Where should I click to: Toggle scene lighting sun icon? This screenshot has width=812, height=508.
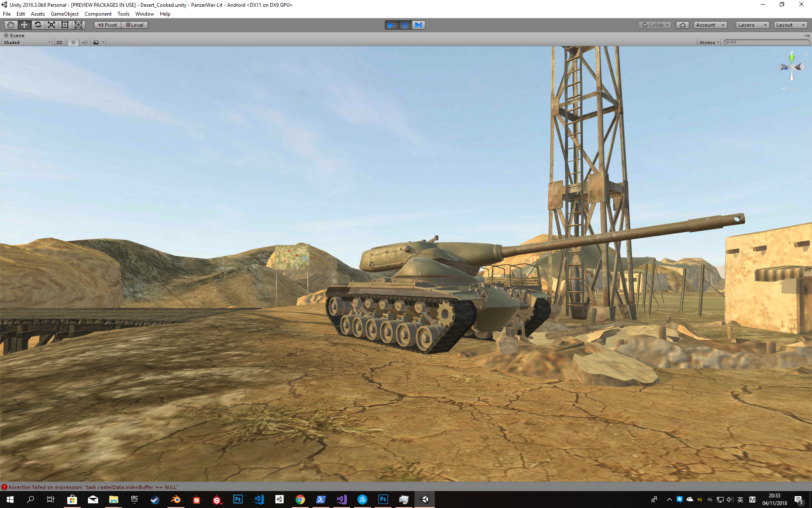click(x=74, y=42)
